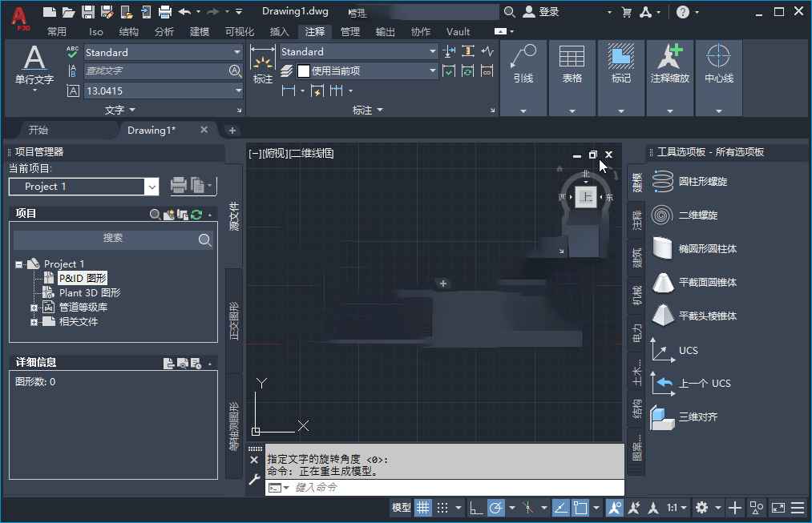Screen dimensions: 812x523
Task: Switch to the 开始 document tab
Action: pos(38,130)
